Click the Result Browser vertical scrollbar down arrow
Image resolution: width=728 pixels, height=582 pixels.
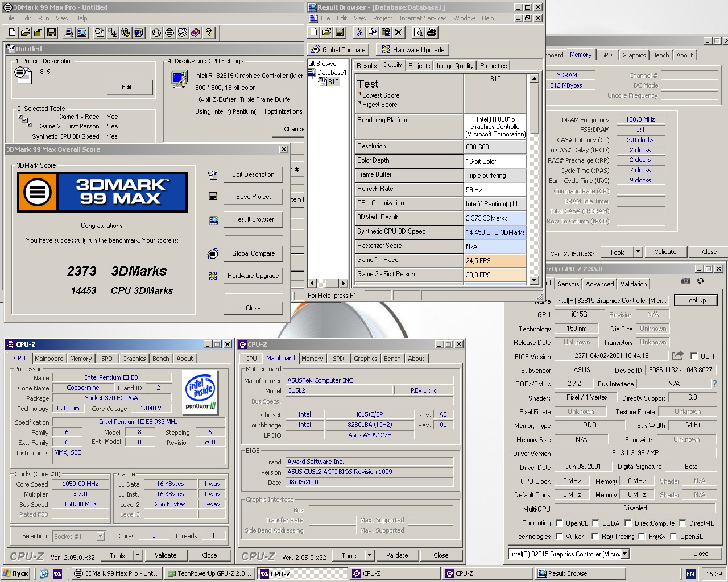534,280
